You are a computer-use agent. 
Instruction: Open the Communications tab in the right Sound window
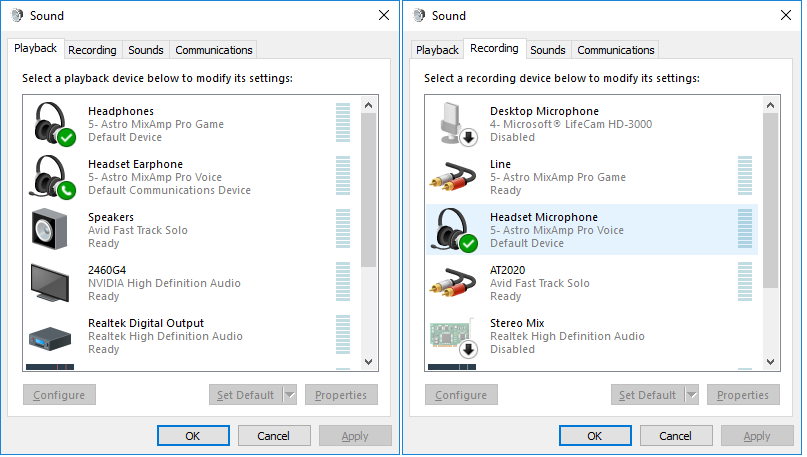pyautogui.click(x=616, y=50)
